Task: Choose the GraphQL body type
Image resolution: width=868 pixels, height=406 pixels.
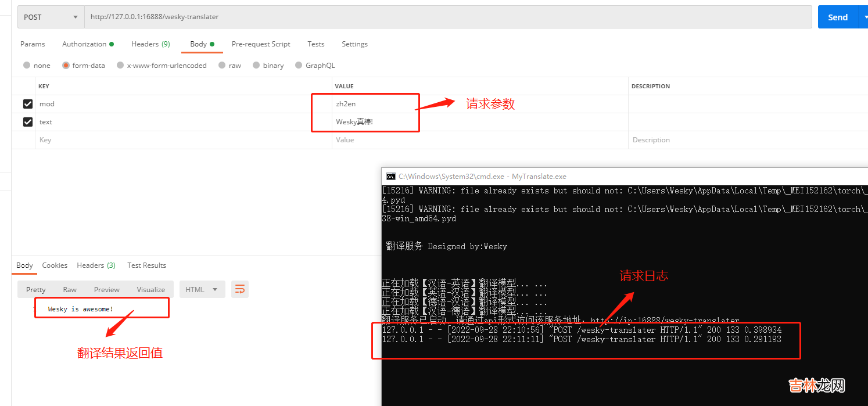Action: pyautogui.click(x=299, y=66)
